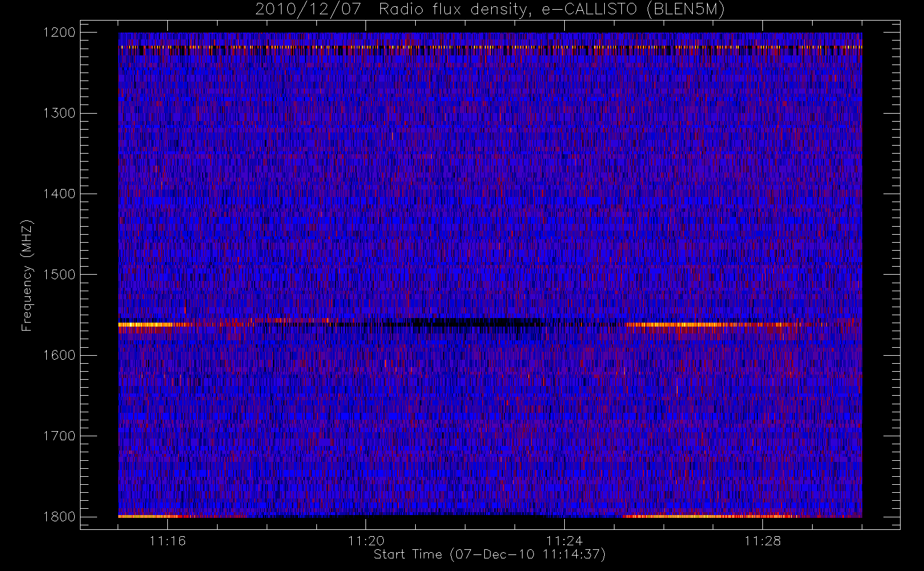Click the plot title '2010/12/07 Radio flux density'

(x=489, y=10)
